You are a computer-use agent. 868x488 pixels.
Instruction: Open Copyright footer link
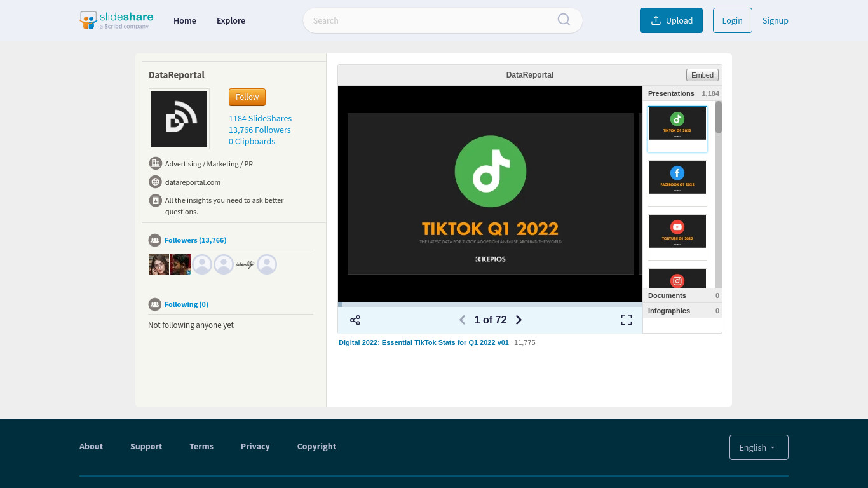pyautogui.click(x=316, y=446)
